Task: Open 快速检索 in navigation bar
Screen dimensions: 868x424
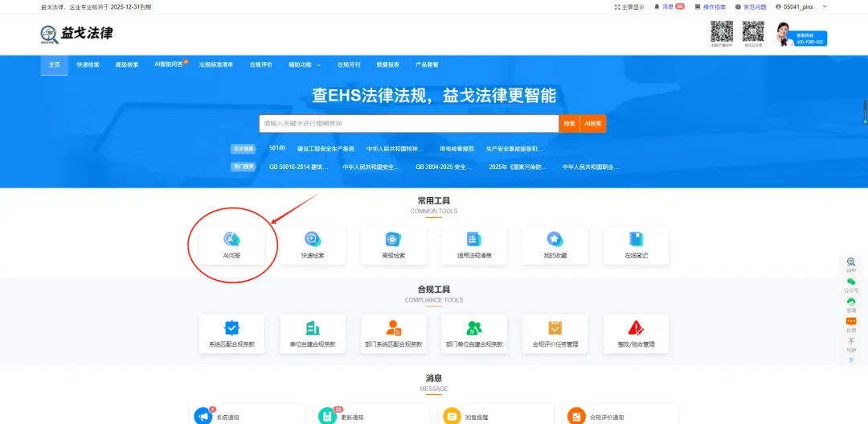Action: [88, 64]
